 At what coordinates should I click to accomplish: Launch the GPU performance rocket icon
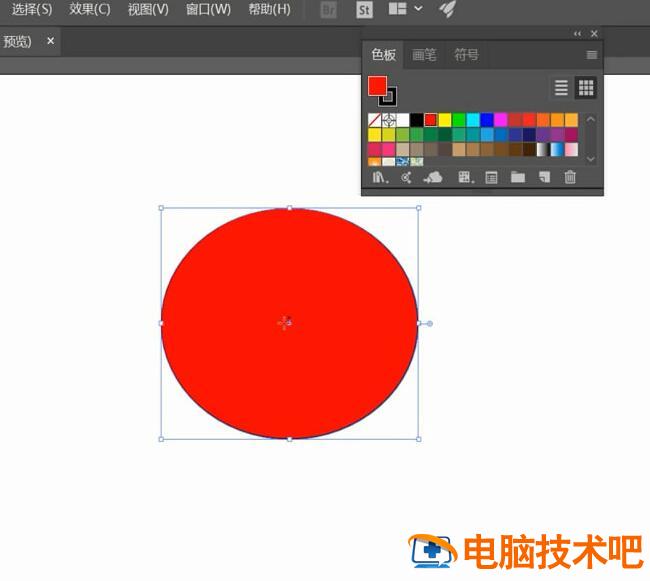pos(448,10)
